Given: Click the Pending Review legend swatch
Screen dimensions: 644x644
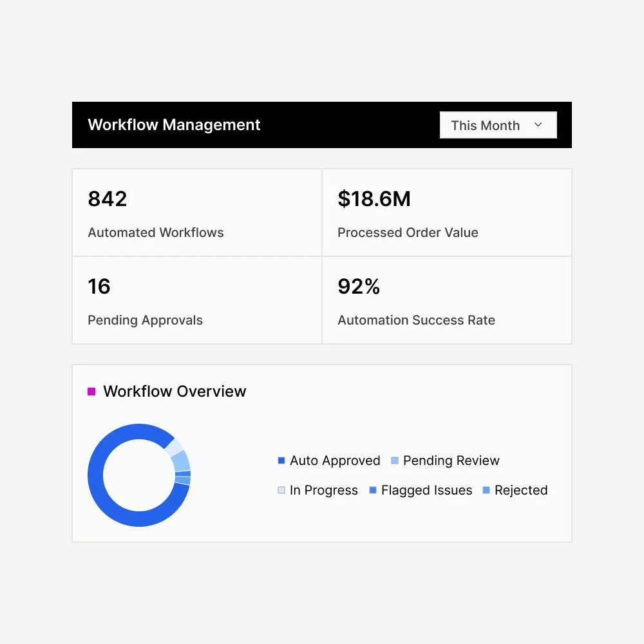Looking at the screenshot, I should coord(395,460).
